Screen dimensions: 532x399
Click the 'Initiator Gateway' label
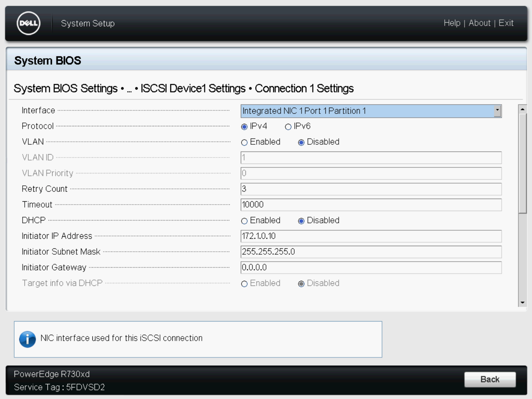tap(54, 268)
